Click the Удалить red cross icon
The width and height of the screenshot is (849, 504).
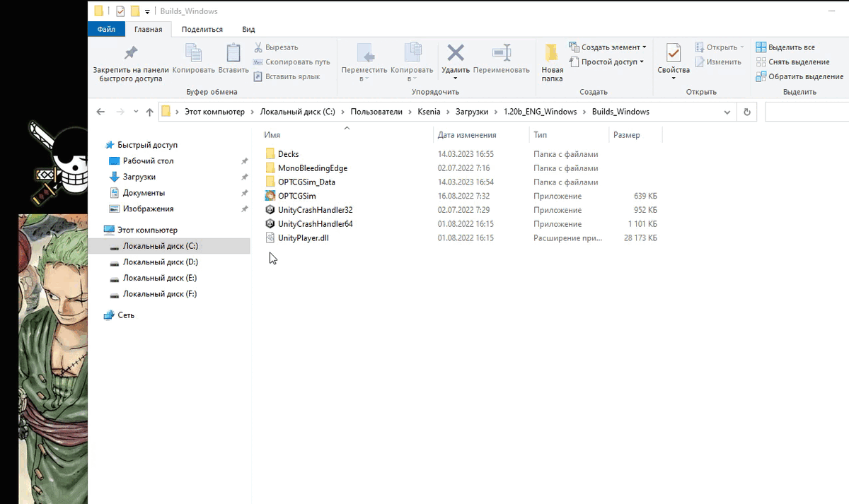pyautogui.click(x=456, y=53)
